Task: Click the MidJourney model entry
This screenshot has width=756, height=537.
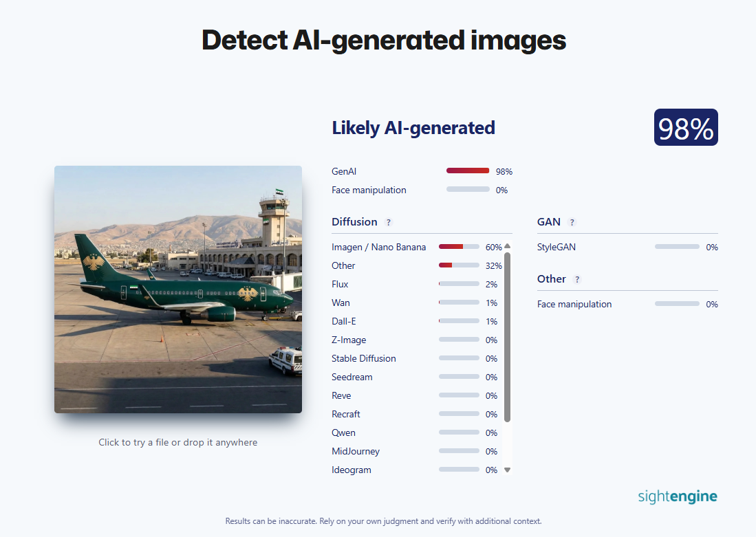Action: (356, 451)
